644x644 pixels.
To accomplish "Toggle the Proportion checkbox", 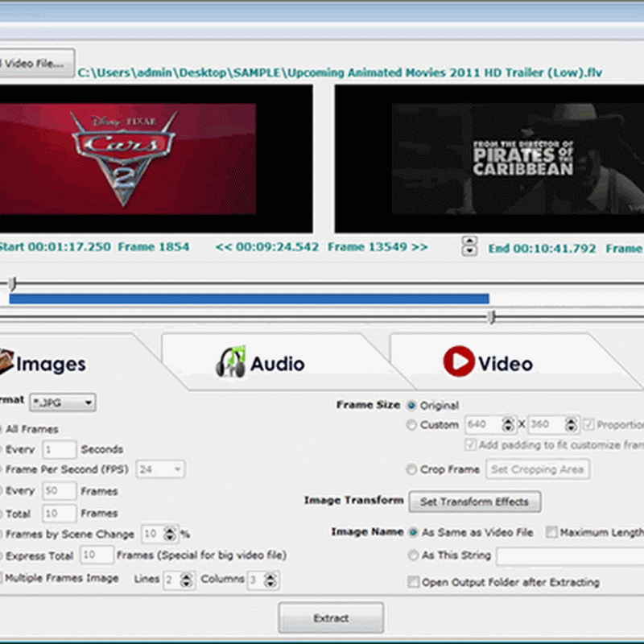I will (x=588, y=424).
